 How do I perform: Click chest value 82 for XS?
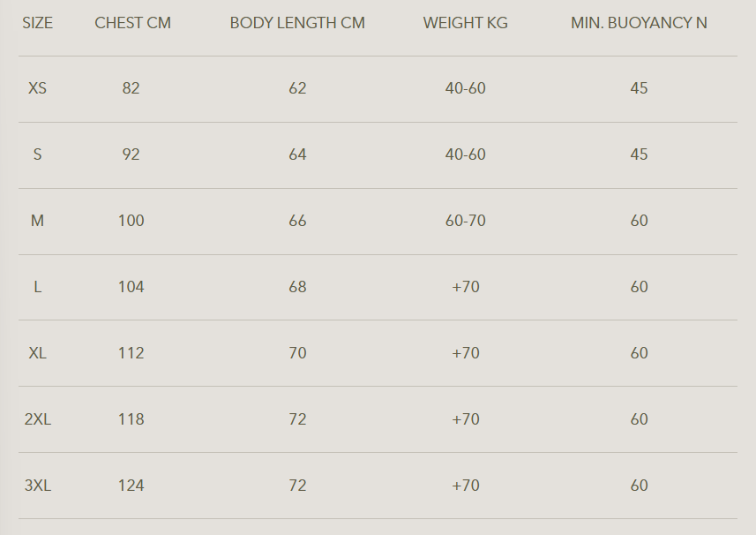131,88
